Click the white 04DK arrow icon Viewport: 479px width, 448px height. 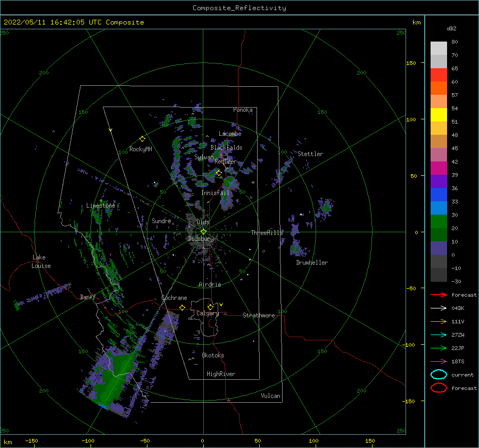point(439,308)
